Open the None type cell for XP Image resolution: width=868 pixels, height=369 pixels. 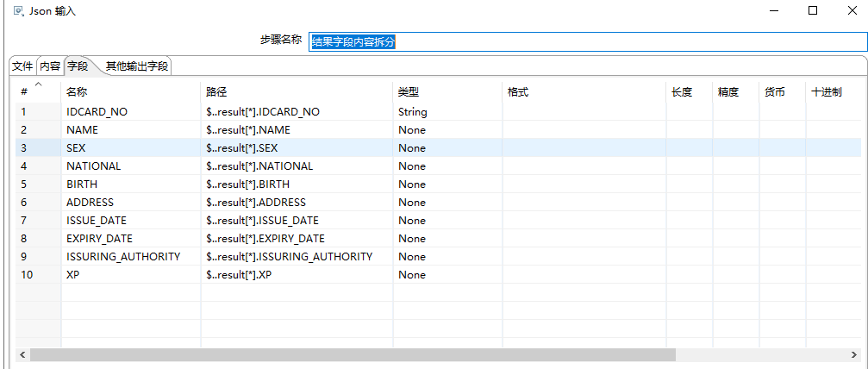tap(448, 275)
